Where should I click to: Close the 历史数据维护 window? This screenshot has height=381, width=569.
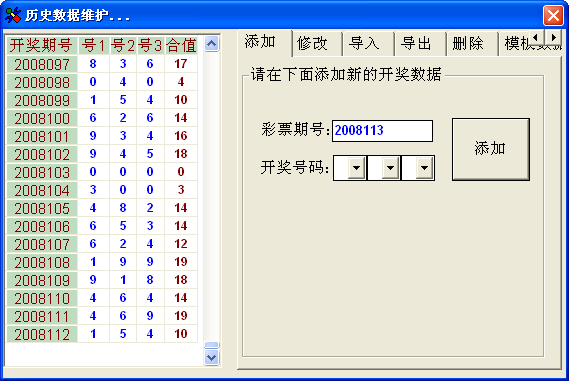553,16
